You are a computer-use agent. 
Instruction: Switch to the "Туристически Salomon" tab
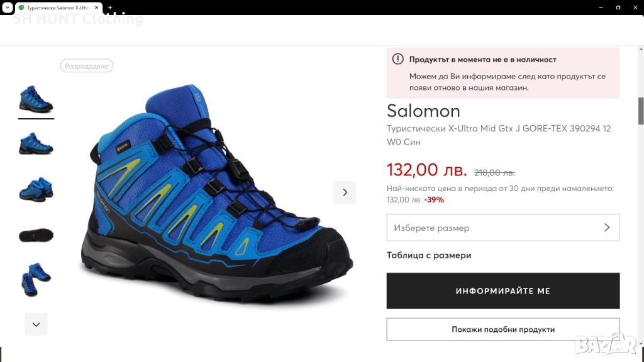click(55, 8)
